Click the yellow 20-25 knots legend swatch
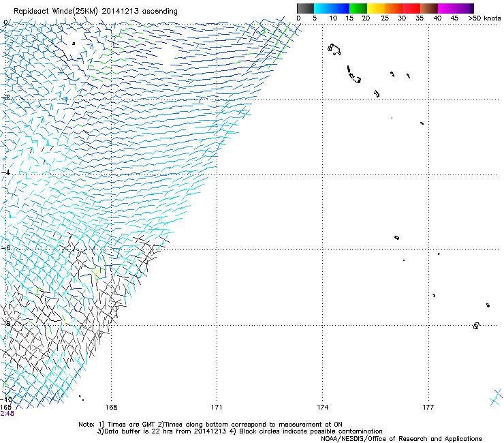 coord(376,8)
